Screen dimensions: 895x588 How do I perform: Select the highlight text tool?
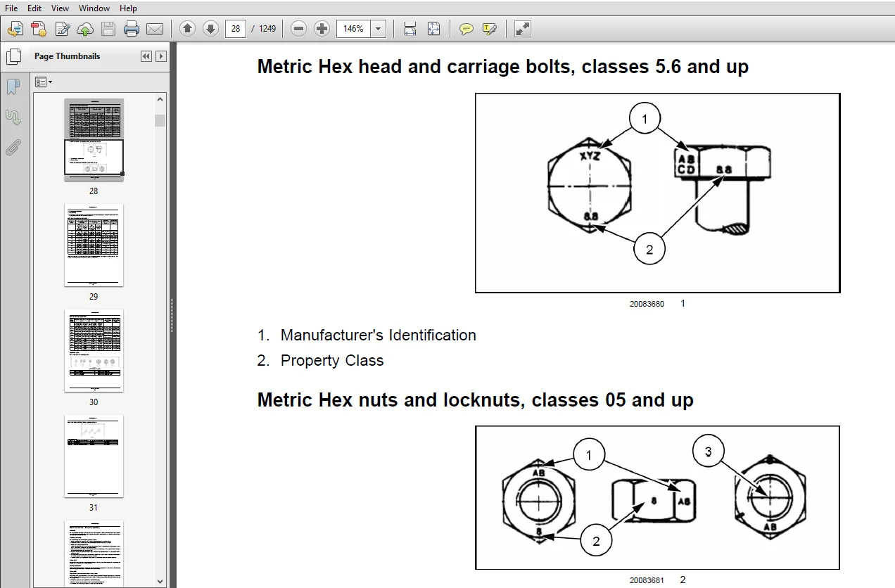(x=490, y=29)
